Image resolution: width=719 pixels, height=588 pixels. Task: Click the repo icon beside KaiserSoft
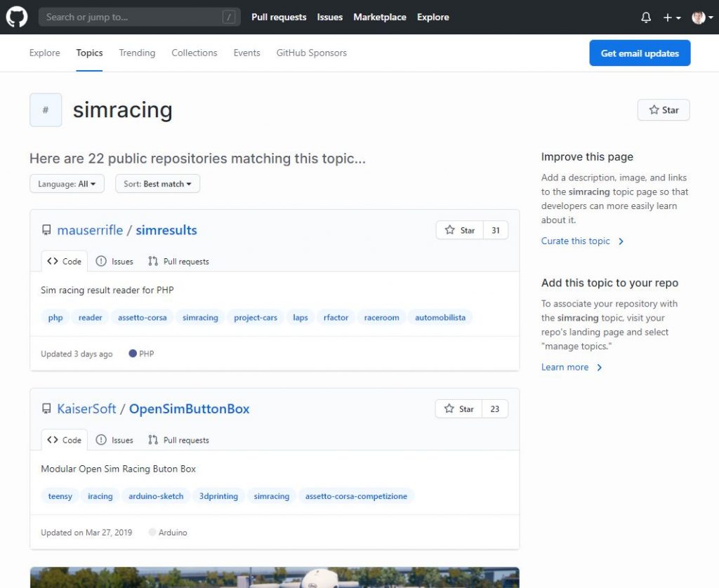[46, 409]
